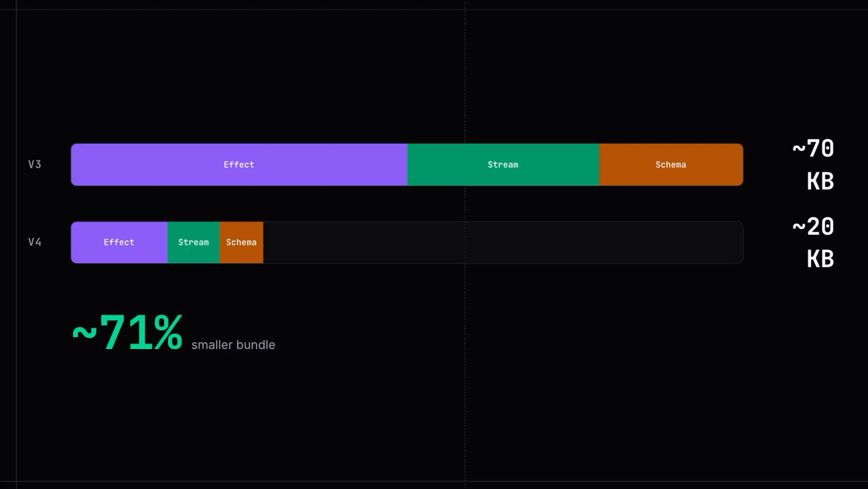Click the ~70 KB size label
Viewport: 868px width, 489px height.
click(x=813, y=165)
